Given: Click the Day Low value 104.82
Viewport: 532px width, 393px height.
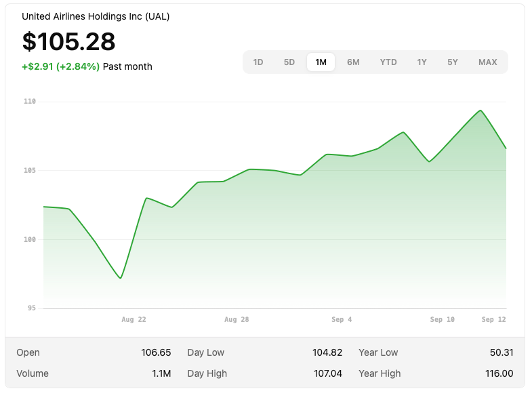Looking at the screenshot, I should 327,352.
